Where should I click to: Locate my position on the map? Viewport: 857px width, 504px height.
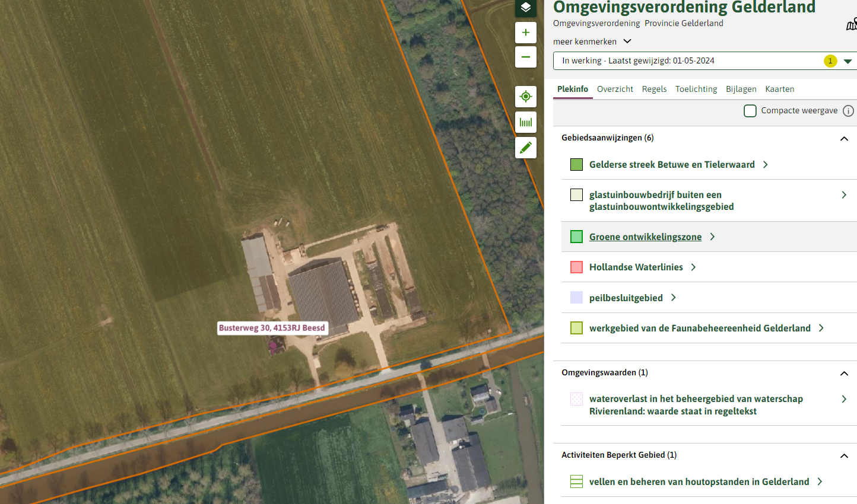[526, 96]
